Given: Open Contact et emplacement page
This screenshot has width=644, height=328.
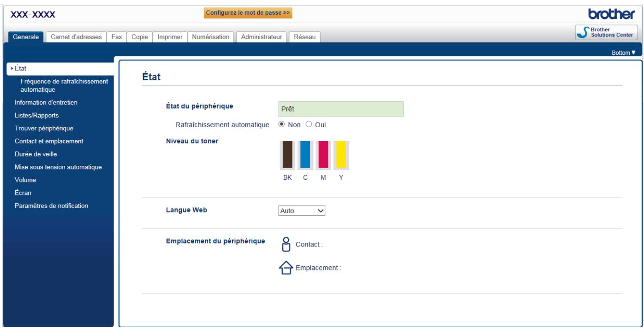Looking at the screenshot, I should [49, 141].
